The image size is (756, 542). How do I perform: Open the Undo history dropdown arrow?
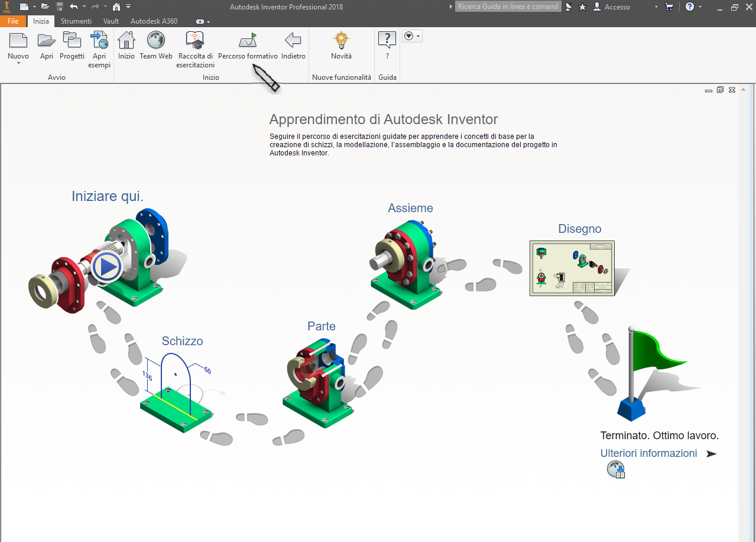tap(84, 7)
